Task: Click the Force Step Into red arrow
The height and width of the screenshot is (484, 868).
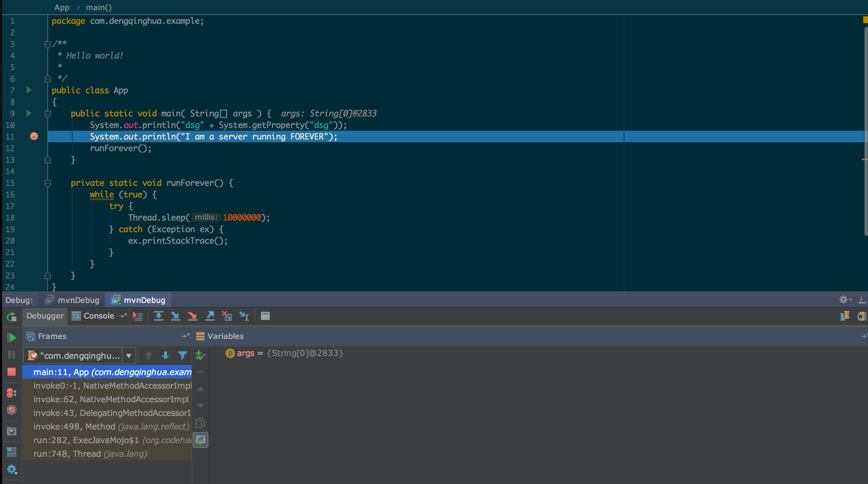Action: (x=192, y=316)
